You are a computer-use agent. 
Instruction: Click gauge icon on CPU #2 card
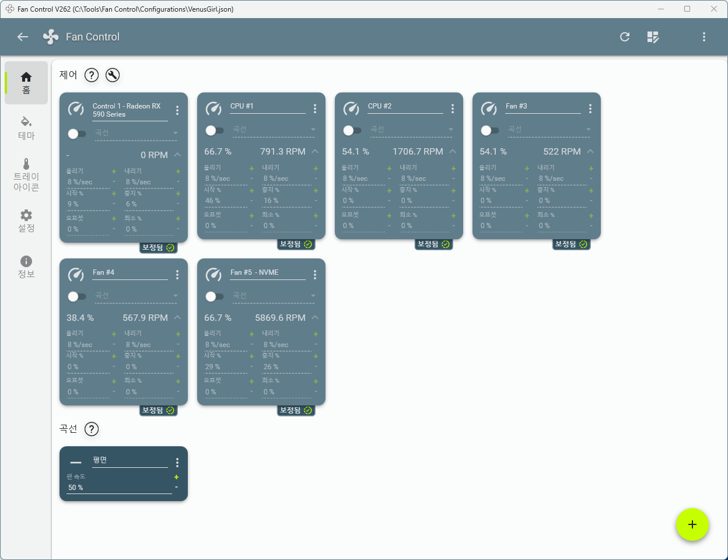[x=351, y=108]
